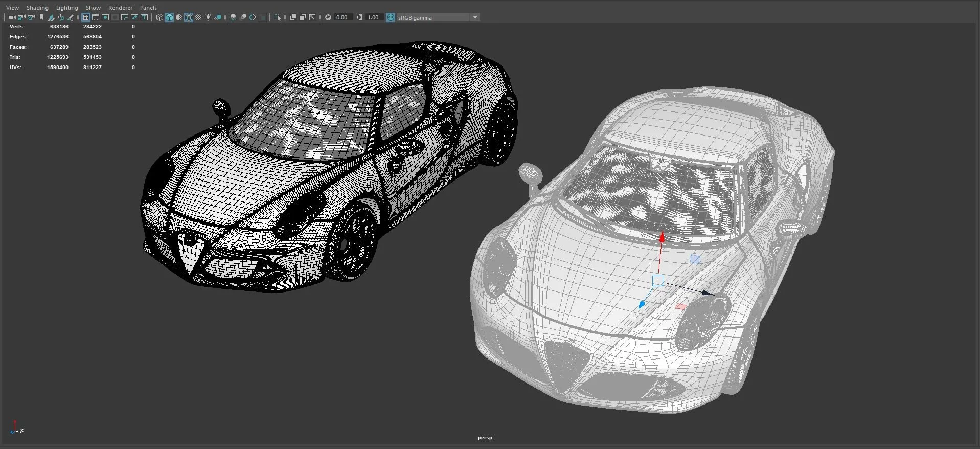
Task: Toggle the Safe Title icon
Action: [x=144, y=17]
